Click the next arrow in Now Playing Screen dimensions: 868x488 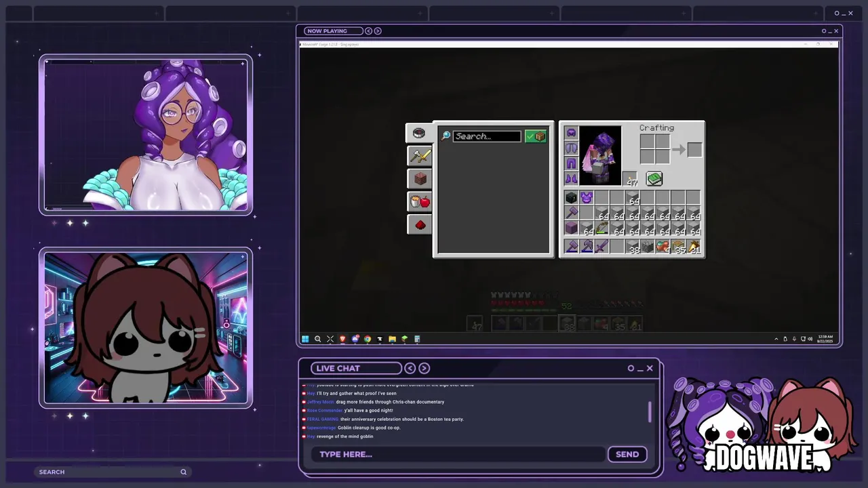378,30
